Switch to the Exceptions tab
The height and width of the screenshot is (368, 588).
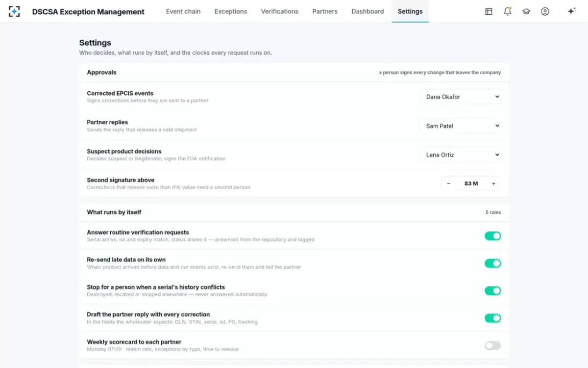coord(231,11)
